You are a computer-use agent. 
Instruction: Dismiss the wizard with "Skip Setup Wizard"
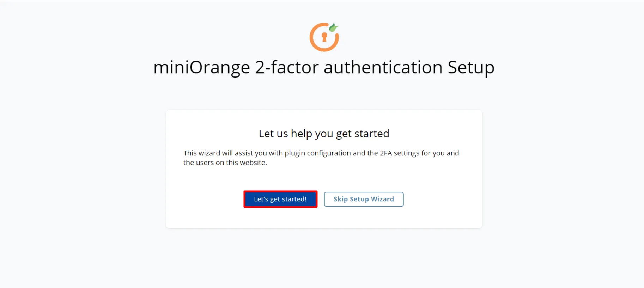(363, 199)
